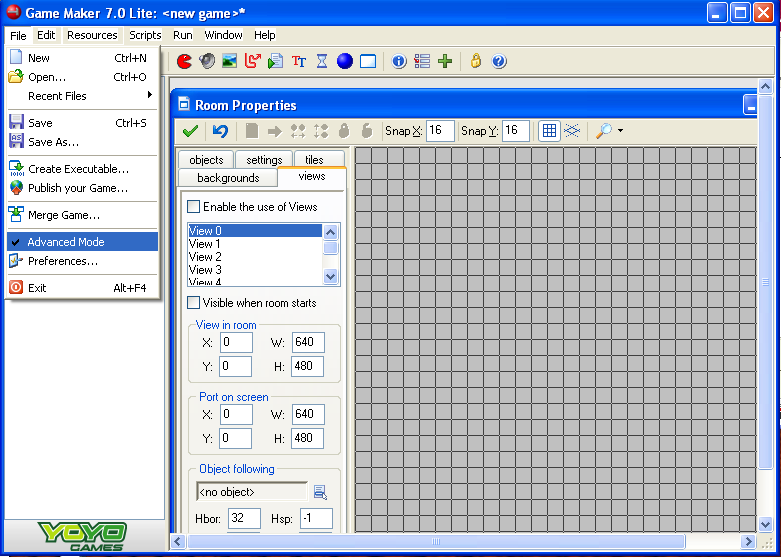Toggle the room grid button

[548, 131]
